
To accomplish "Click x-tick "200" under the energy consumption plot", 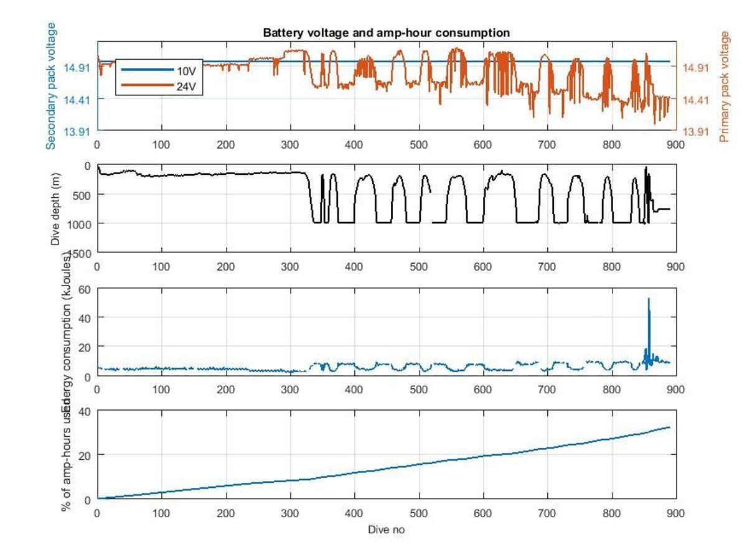I will click(226, 390).
